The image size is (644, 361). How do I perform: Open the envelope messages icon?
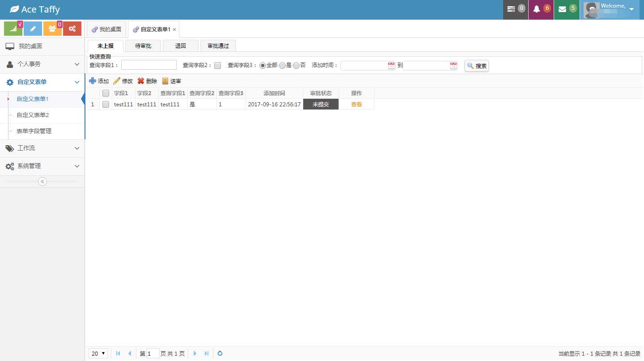pos(567,9)
